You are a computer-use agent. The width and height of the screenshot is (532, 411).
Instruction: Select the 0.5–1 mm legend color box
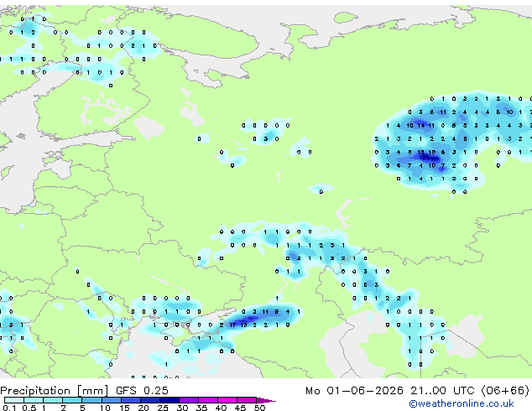coord(34,400)
